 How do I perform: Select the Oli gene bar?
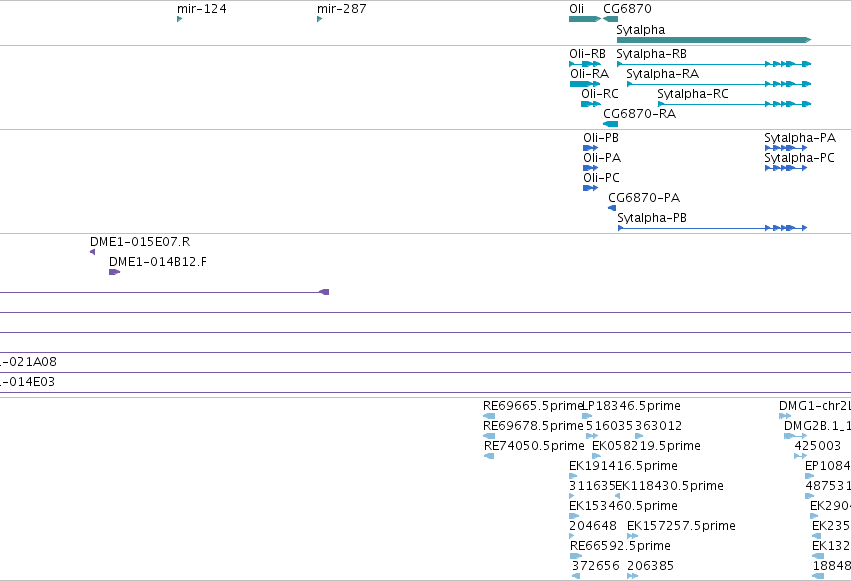point(585,19)
